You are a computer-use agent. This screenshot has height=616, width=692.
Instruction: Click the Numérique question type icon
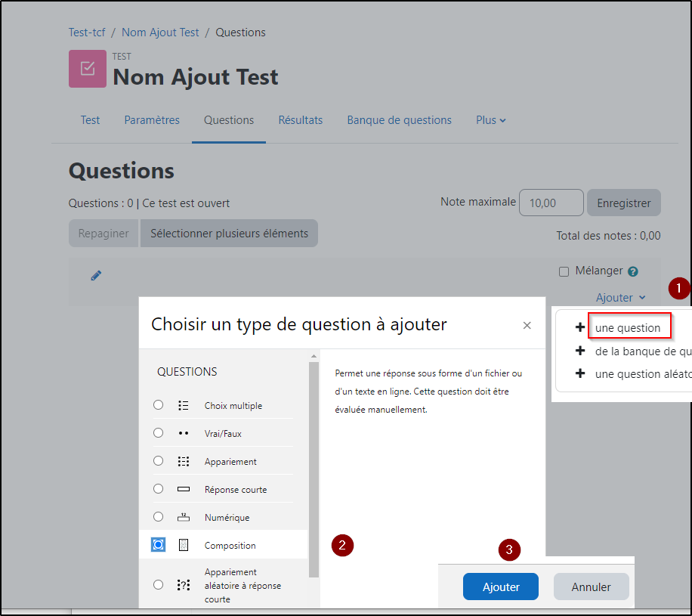pyautogui.click(x=184, y=518)
